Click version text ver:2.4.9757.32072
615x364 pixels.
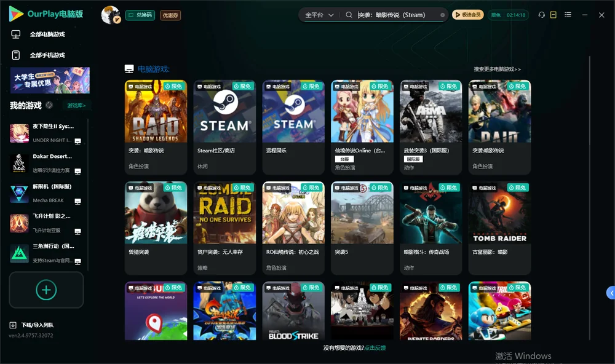[x=31, y=335]
